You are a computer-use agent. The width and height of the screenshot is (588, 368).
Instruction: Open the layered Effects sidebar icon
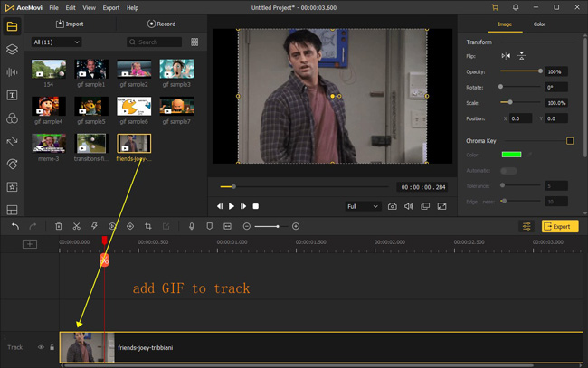pyautogui.click(x=12, y=50)
